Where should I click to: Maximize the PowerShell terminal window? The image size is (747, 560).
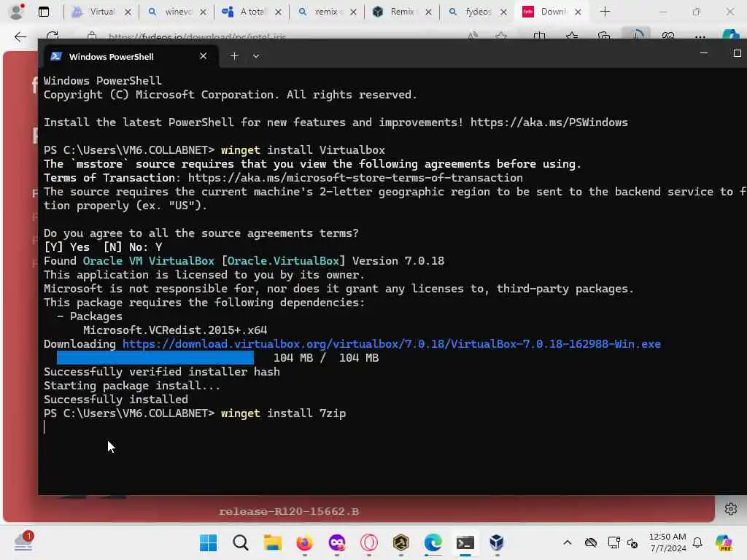[x=737, y=53]
